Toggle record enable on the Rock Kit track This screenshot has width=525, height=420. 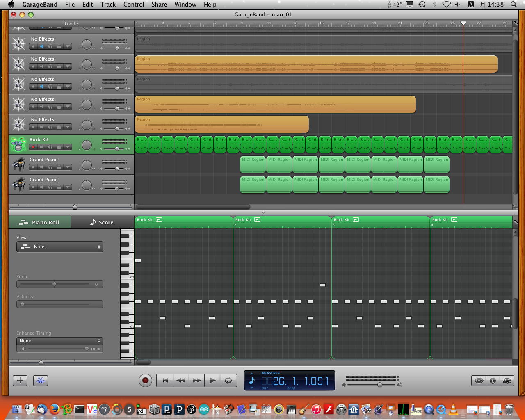(x=33, y=147)
